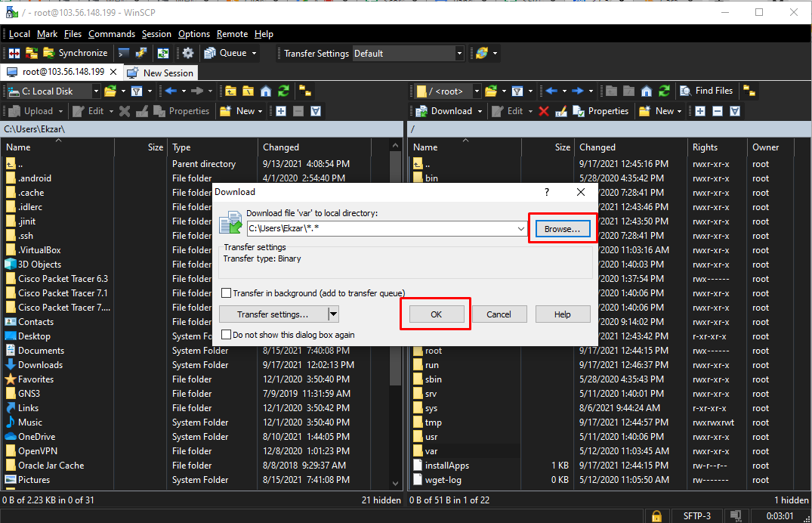Click the Queue toolbar icon
This screenshot has width=812, height=523.
click(x=210, y=53)
